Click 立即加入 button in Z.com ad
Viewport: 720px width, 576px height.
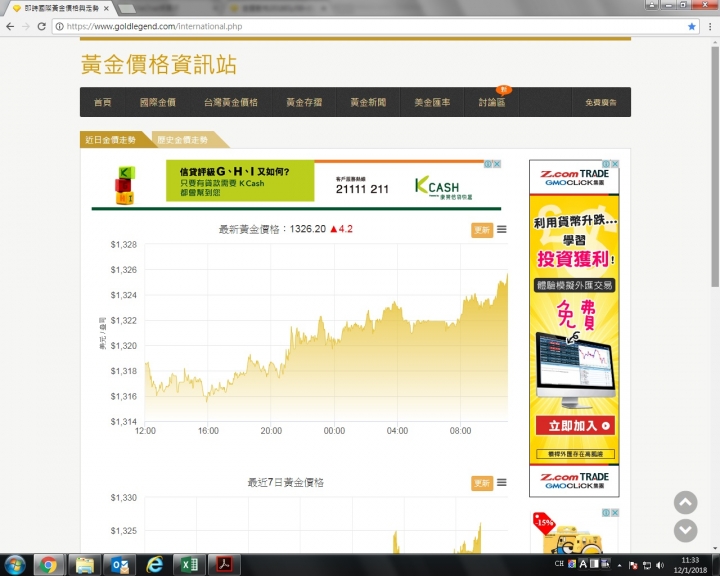575,426
